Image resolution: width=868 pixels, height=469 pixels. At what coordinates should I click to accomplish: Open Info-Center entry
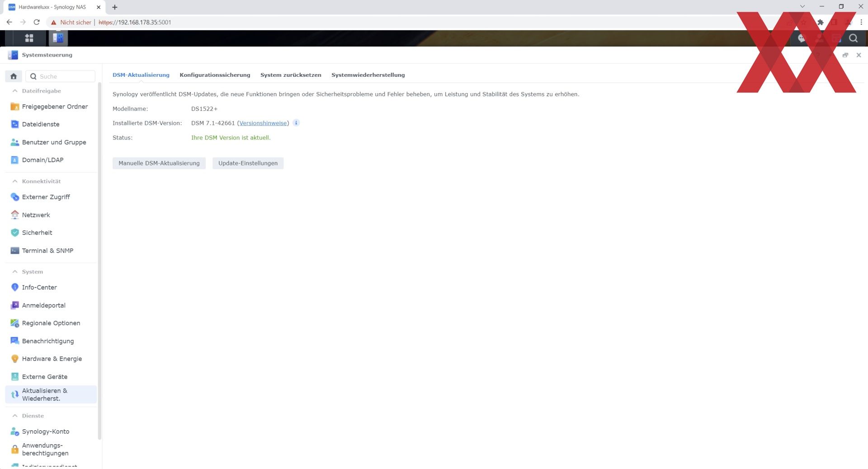coord(51,287)
